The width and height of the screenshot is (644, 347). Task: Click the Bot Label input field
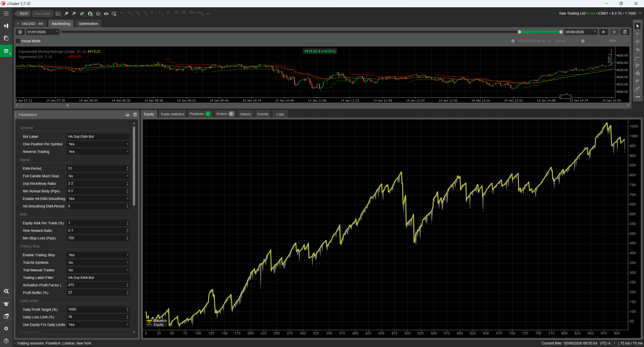(98, 137)
